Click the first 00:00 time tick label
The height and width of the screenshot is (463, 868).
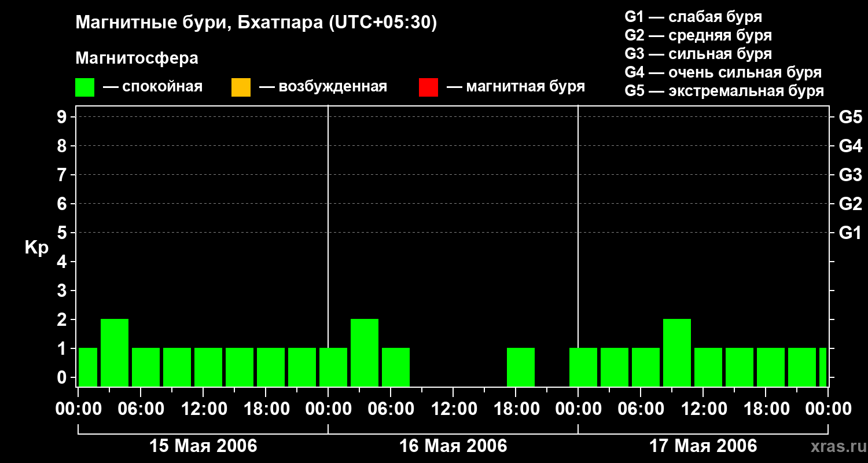[78, 409]
